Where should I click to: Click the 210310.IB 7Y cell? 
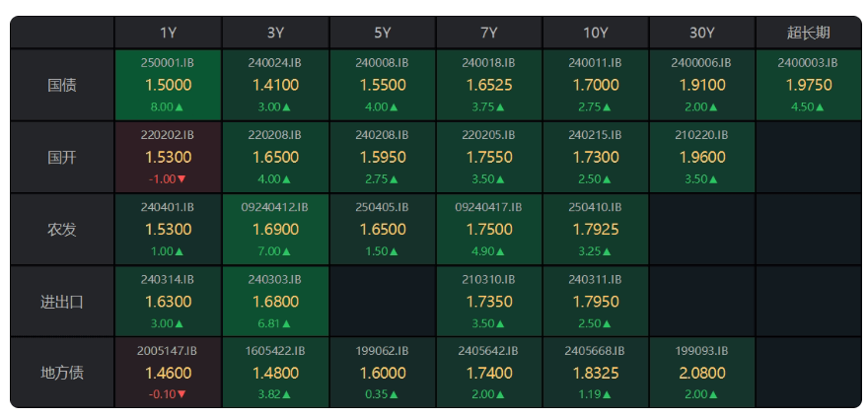point(489,302)
